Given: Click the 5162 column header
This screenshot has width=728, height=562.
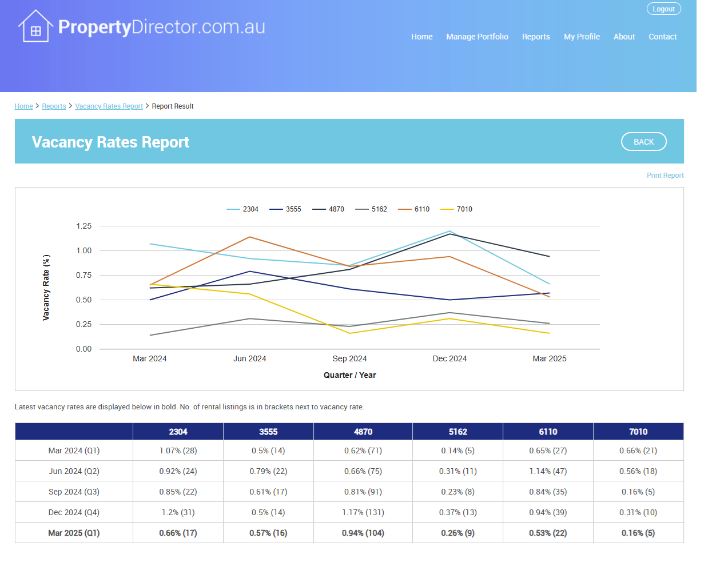Looking at the screenshot, I should (458, 432).
